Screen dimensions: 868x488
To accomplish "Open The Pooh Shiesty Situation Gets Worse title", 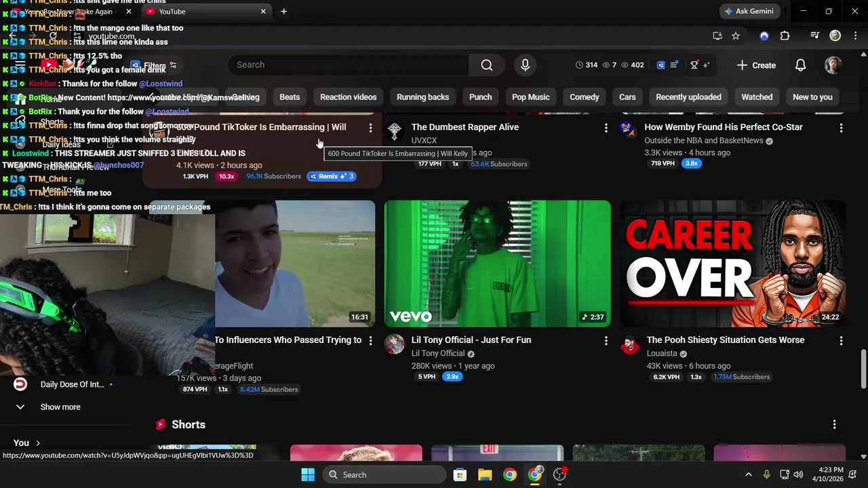I will pos(726,340).
